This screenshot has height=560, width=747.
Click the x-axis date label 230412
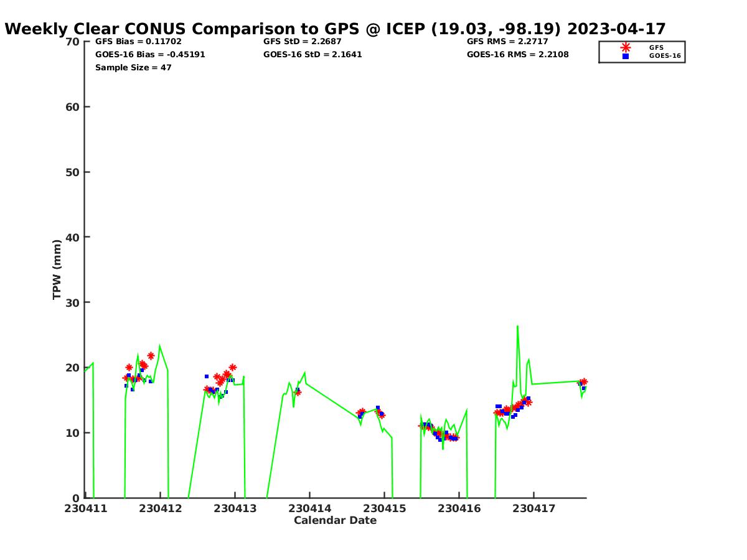(x=161, y=508)
